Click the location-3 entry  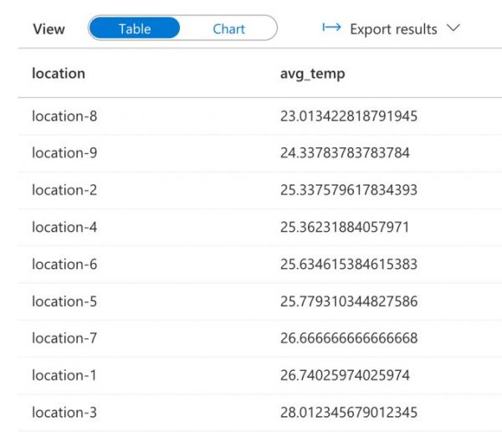coord(64,412)
